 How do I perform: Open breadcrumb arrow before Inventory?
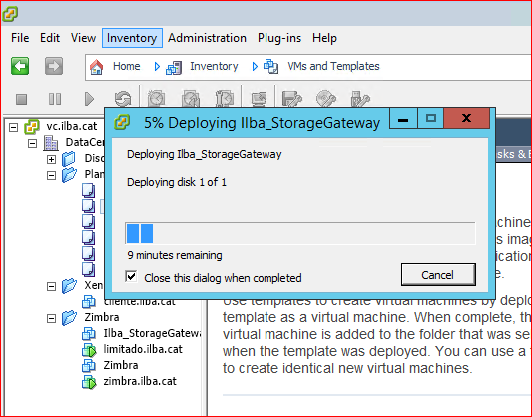[x=157, y=67]
